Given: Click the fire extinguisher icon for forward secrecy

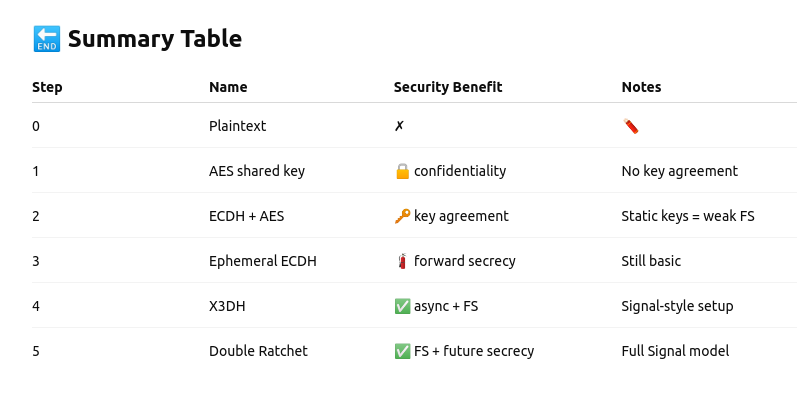Looking at the screenshot, I should pyautogui.click(x=402, y=261).
